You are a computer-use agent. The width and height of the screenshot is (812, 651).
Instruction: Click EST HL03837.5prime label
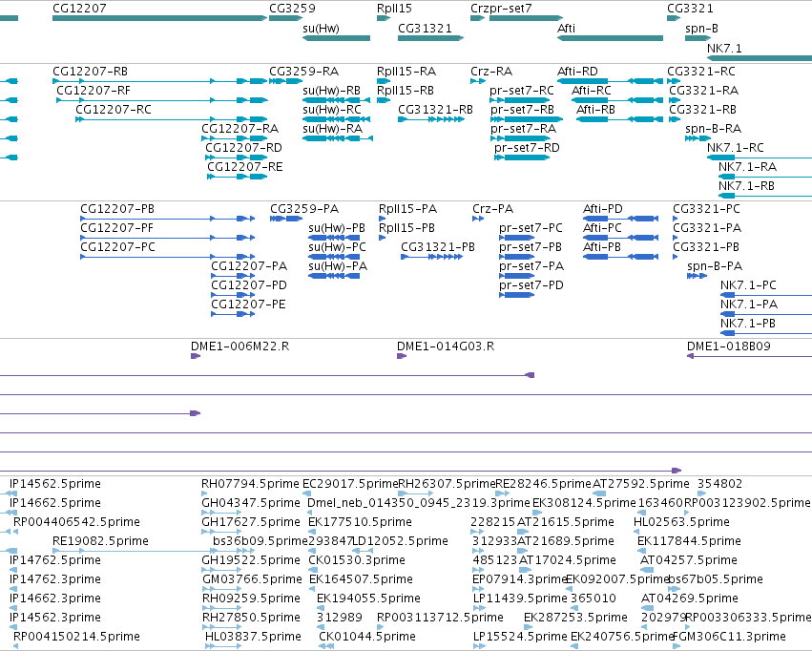(253, 637)
